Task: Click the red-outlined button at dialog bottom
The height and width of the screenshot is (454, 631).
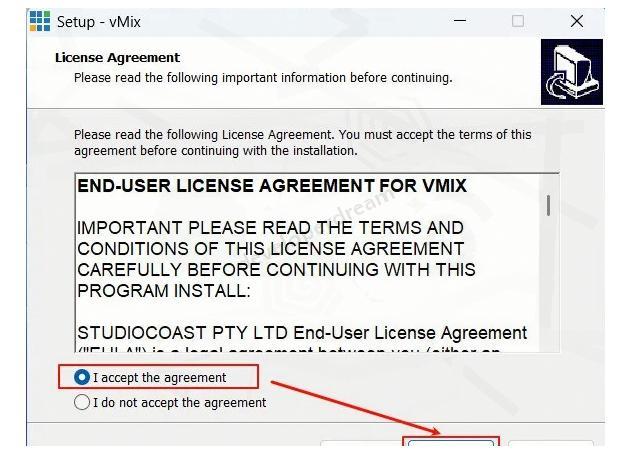Action: tap(451, 442)
